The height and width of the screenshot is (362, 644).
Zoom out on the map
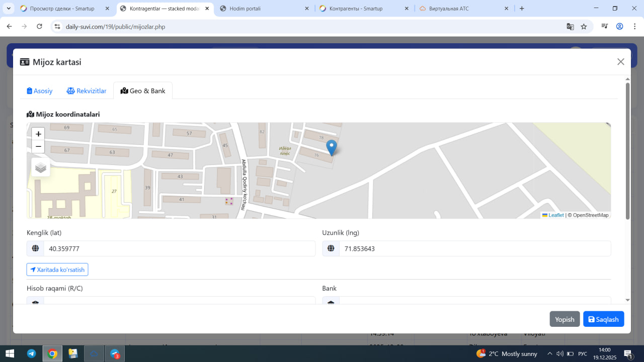point(38,146)
